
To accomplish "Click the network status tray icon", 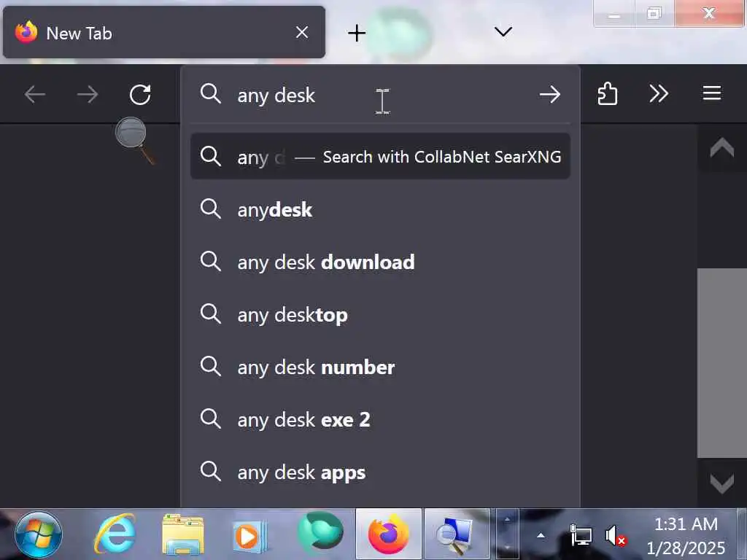I will [x=581, y=535].
